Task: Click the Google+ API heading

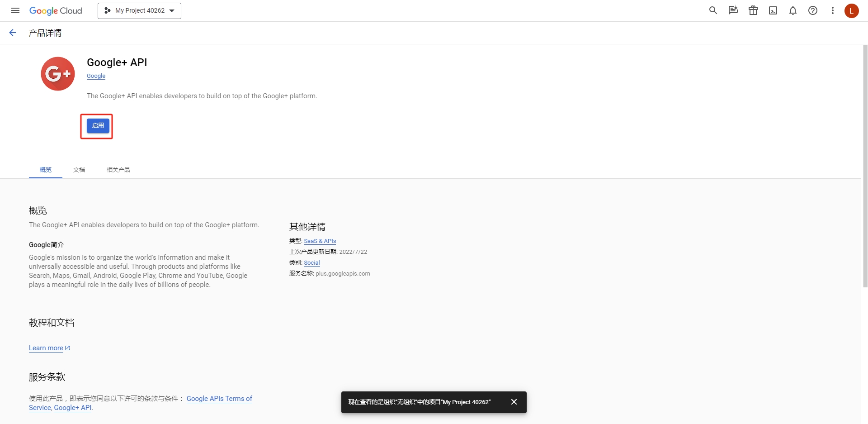Action: pos(117,62)
